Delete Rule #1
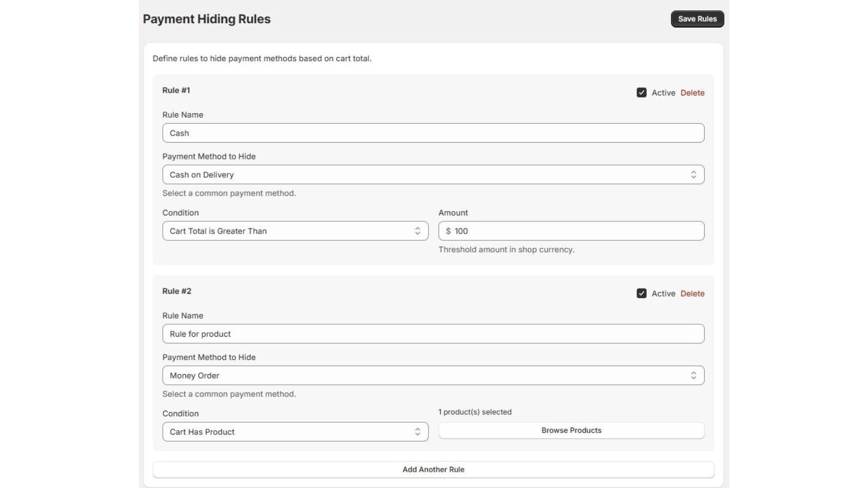This screenshot has width=868, height=488. point(692,93)
